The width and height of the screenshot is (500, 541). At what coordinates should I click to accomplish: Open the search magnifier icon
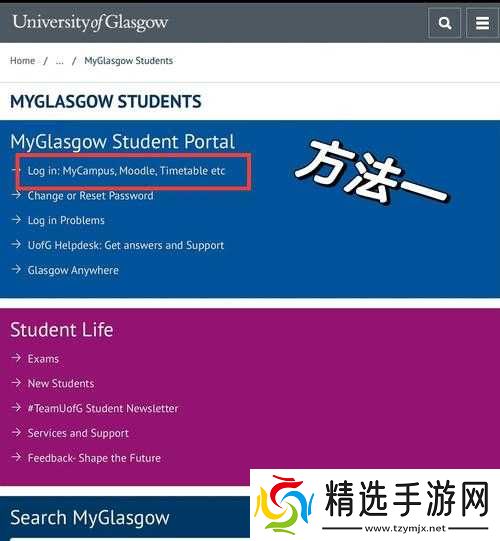(x=444, y=23)
